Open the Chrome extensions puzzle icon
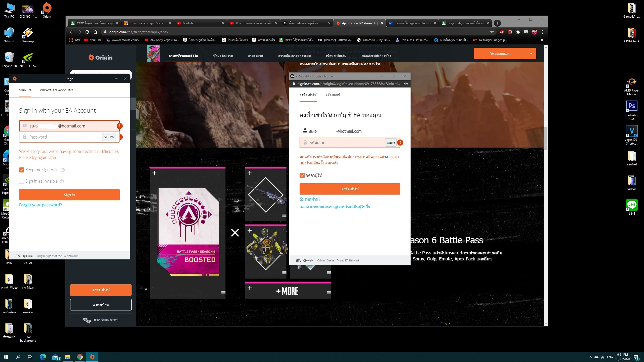This screenshot has height=362, width=644. click(518, 32)
